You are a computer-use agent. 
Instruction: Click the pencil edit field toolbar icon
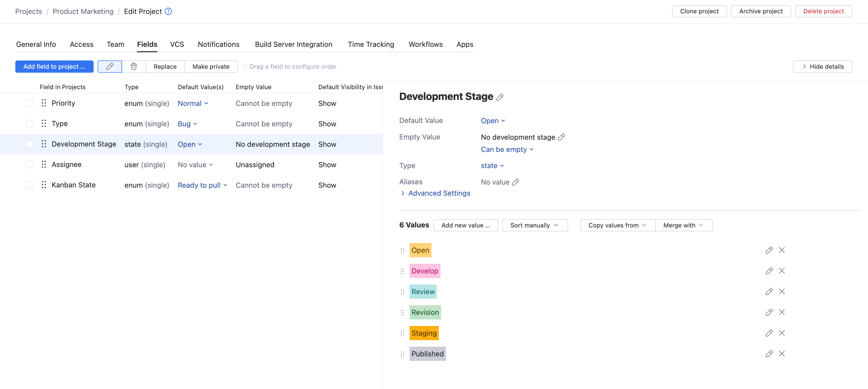coord(109,66)
